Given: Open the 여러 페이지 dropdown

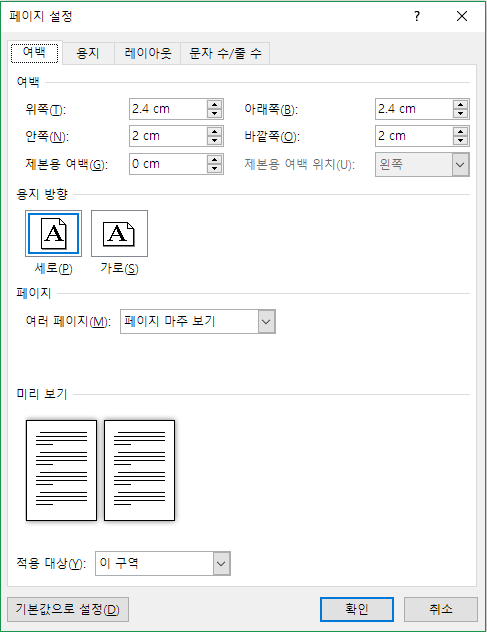Looking at the screenshot, I should [x=198, y=321].
